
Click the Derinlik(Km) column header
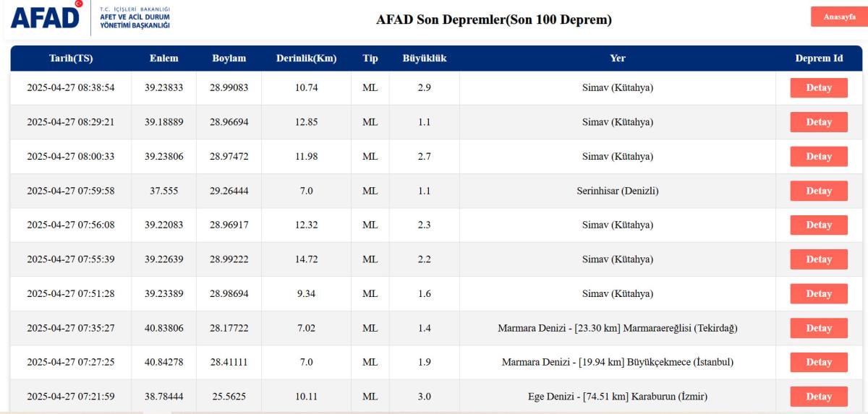point(307,59)
